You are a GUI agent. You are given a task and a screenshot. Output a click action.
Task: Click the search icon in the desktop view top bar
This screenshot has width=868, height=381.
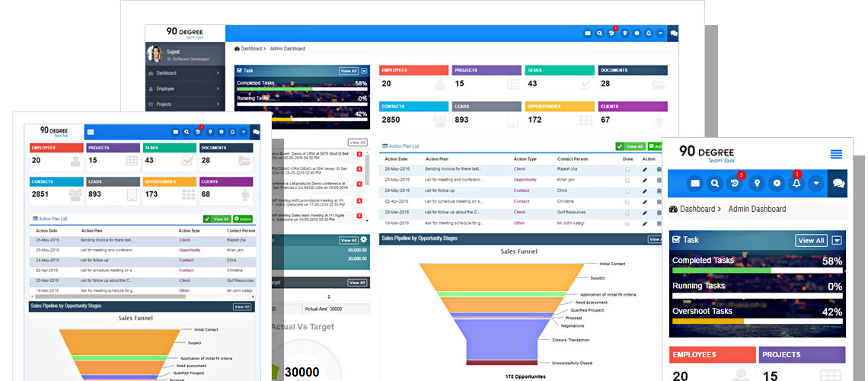[599, 34]
